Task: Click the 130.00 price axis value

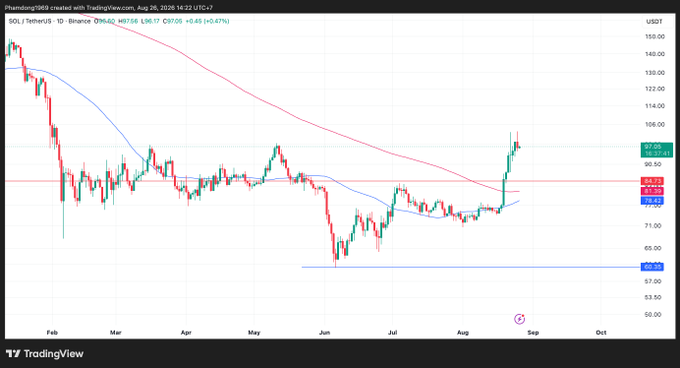Action: click(x=654, y=73)
